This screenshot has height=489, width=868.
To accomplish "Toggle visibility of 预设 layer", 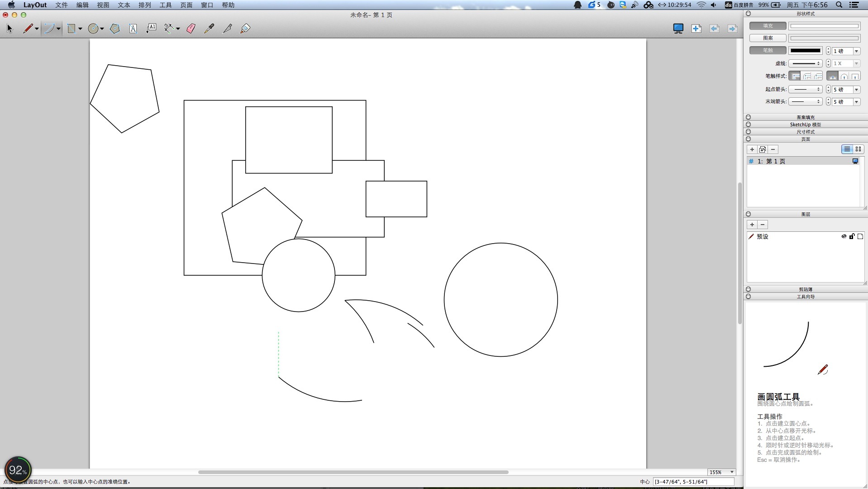I will coord(844,236).
